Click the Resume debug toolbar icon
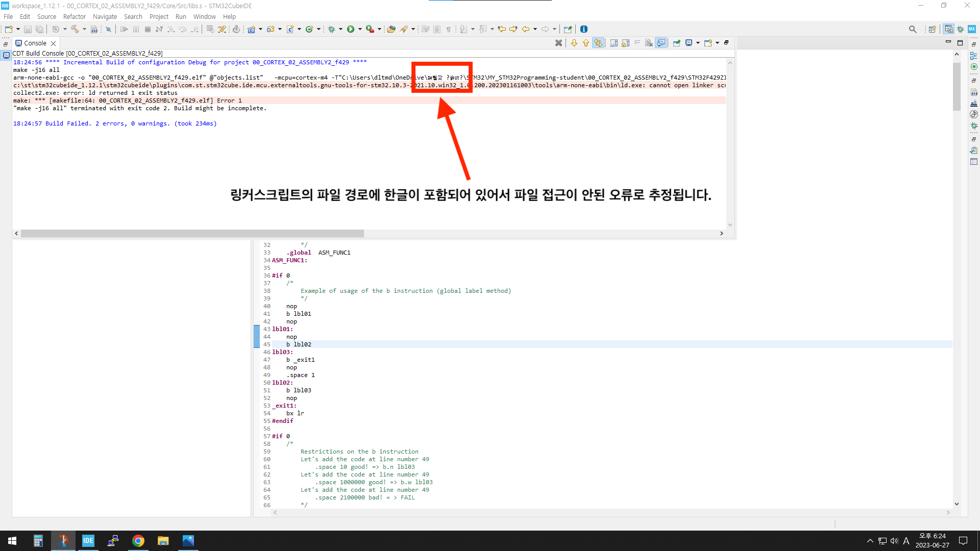This screenshot has width=980, height=551. (124, 29)
